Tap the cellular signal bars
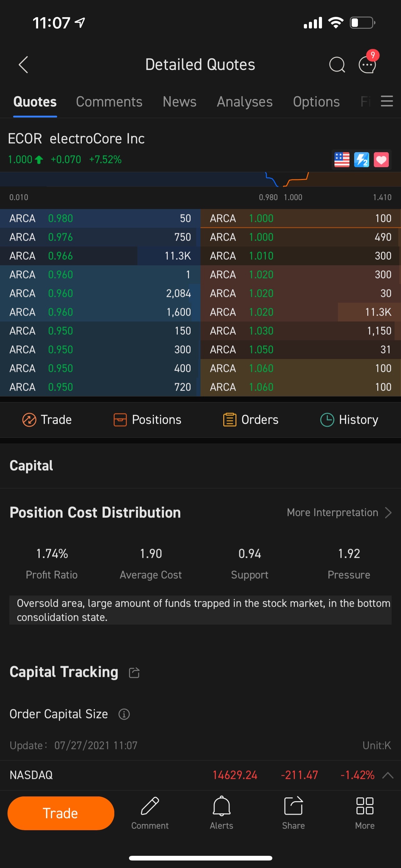Image resolution: width=401 pixels, height=868 pixels. pos(313,22)
